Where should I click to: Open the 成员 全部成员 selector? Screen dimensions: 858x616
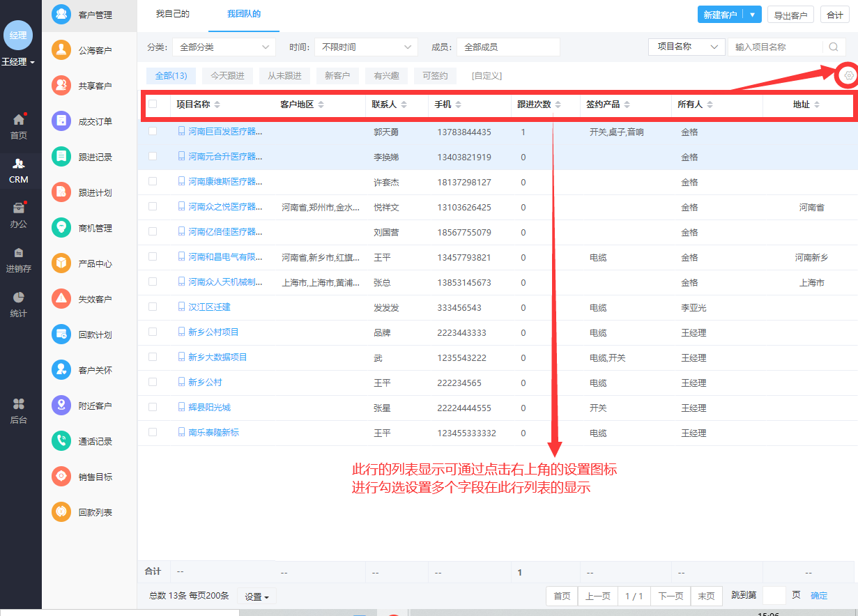coord(508,47)
